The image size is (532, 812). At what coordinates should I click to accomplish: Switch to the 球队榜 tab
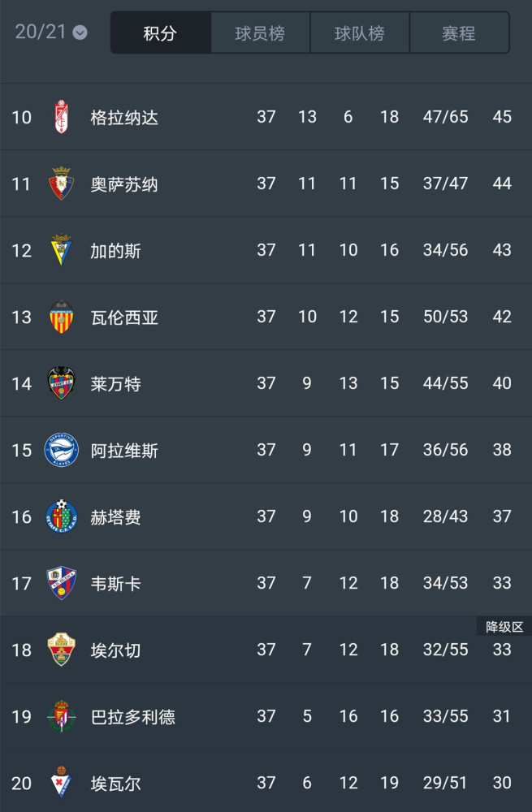pos(360,33)
